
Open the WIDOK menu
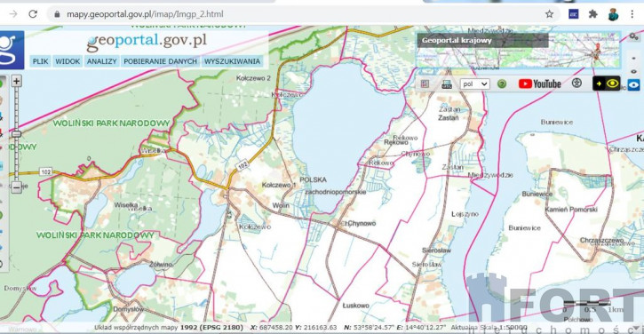(x=68, y=61)
